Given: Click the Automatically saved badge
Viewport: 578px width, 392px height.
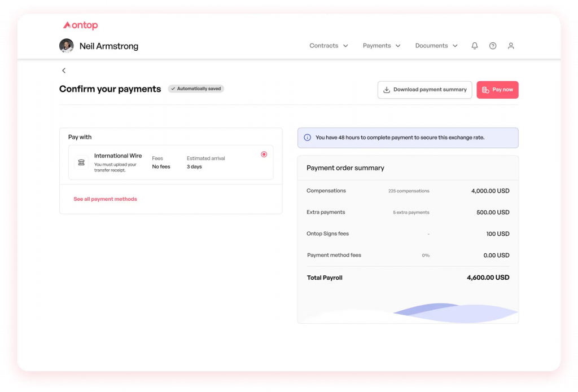Looking at the screenshot, I should point(196,89).
